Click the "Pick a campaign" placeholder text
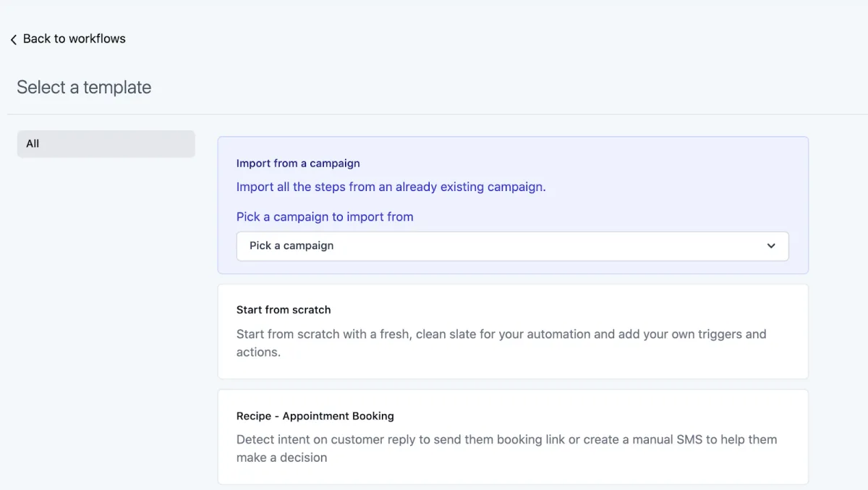The height and width of the screenshot is (490, 868). click(x=292, y=246)
